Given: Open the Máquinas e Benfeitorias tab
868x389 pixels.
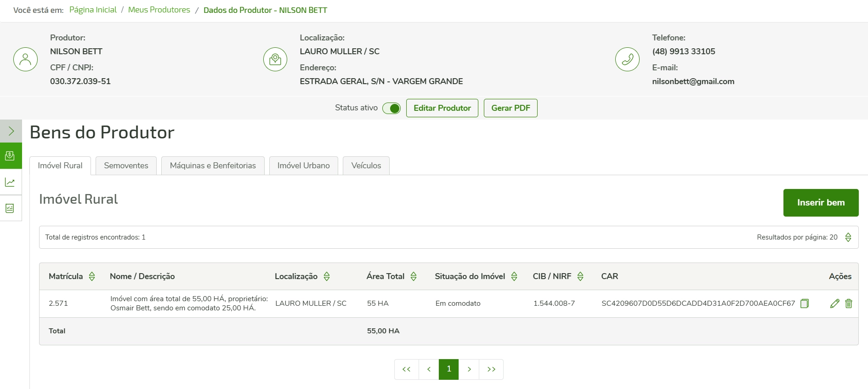Looking at the screenshot, I should coord(213,166).
